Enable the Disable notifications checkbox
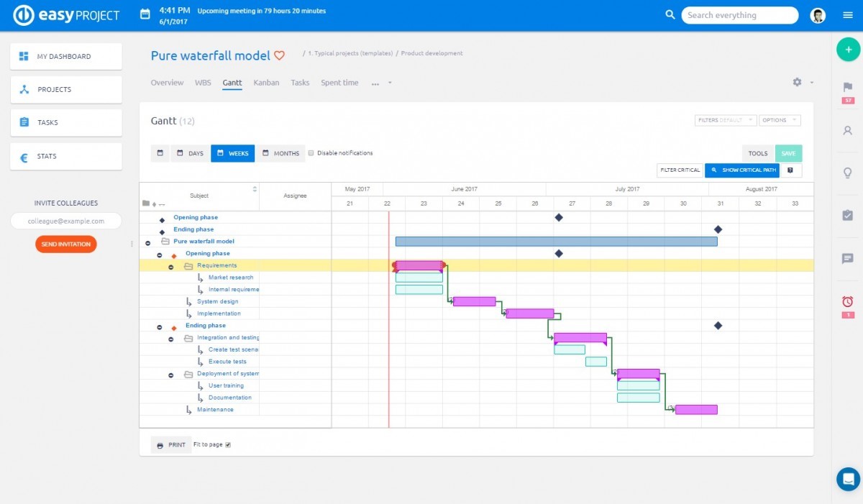This screenshot has width=863, height=504. pos(311,152)
